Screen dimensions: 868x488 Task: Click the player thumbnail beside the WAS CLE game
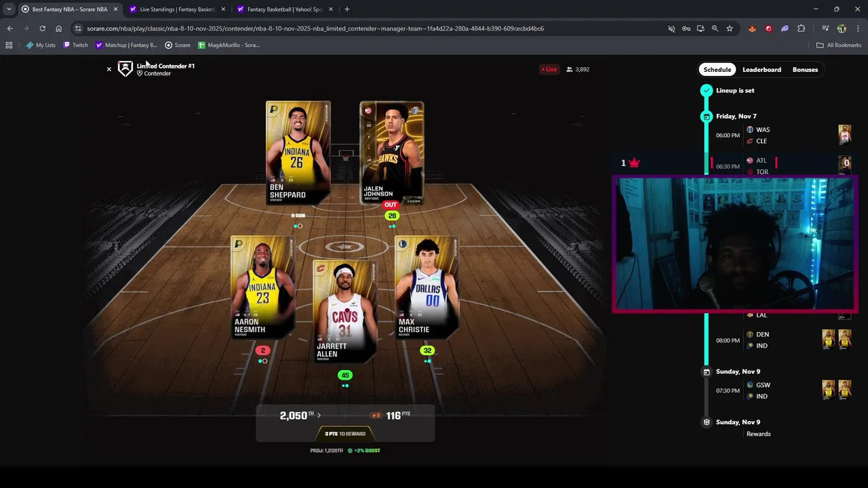(x=844, y=134)
